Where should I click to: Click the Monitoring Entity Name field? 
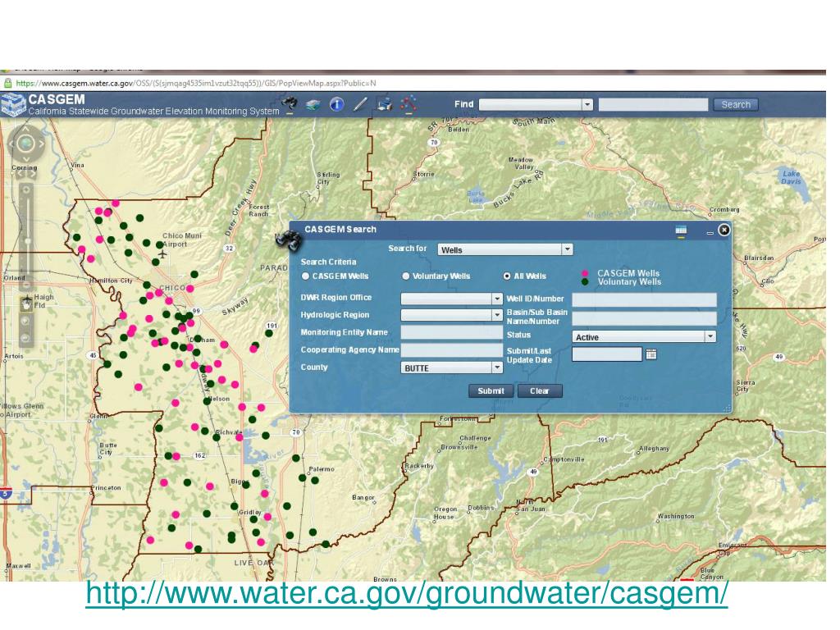[x=452, y=332]
